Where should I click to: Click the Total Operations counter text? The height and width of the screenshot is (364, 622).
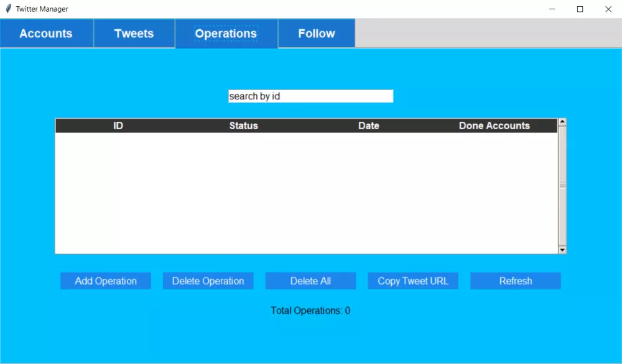(x=310, y=311)
